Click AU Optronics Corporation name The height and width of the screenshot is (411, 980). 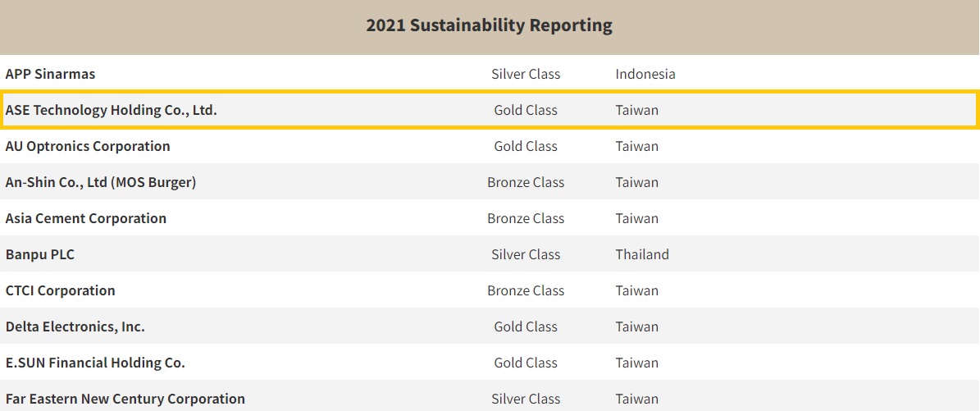[88, 146]
